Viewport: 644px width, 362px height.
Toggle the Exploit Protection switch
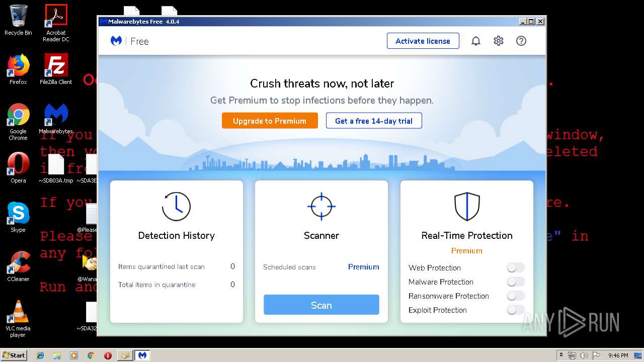pyautogui.click(x=516, y=310)
